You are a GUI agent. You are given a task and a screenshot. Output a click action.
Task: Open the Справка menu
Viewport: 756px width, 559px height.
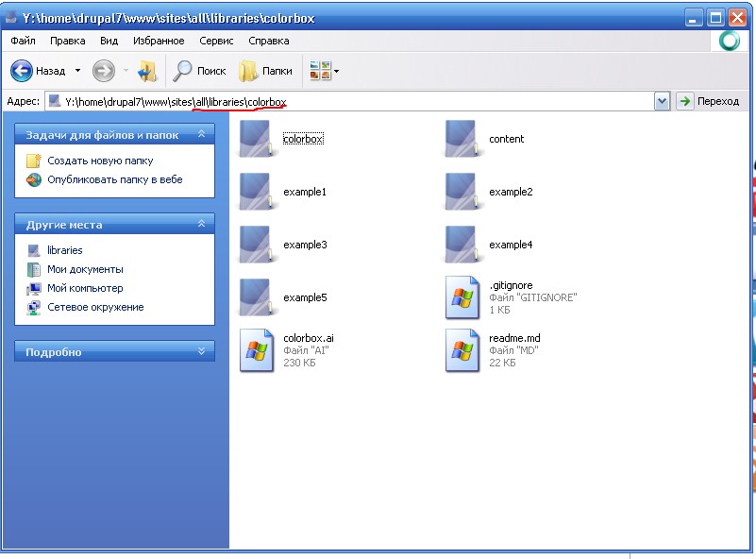[269, 41]
